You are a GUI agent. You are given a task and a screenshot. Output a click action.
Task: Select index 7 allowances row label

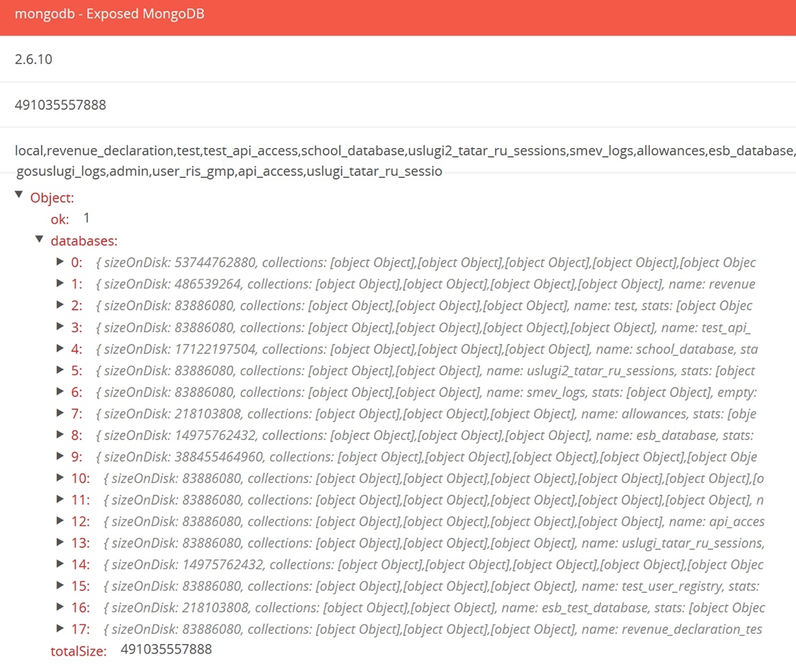76,414
